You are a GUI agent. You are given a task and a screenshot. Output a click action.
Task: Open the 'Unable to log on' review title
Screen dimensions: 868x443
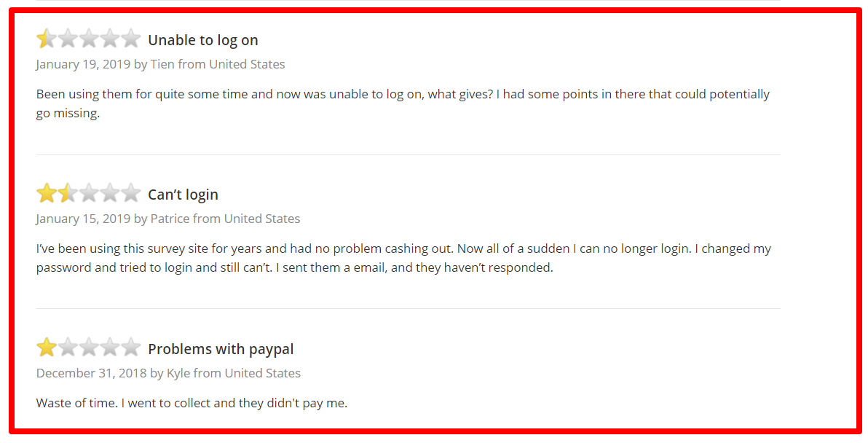pos(203,40)
